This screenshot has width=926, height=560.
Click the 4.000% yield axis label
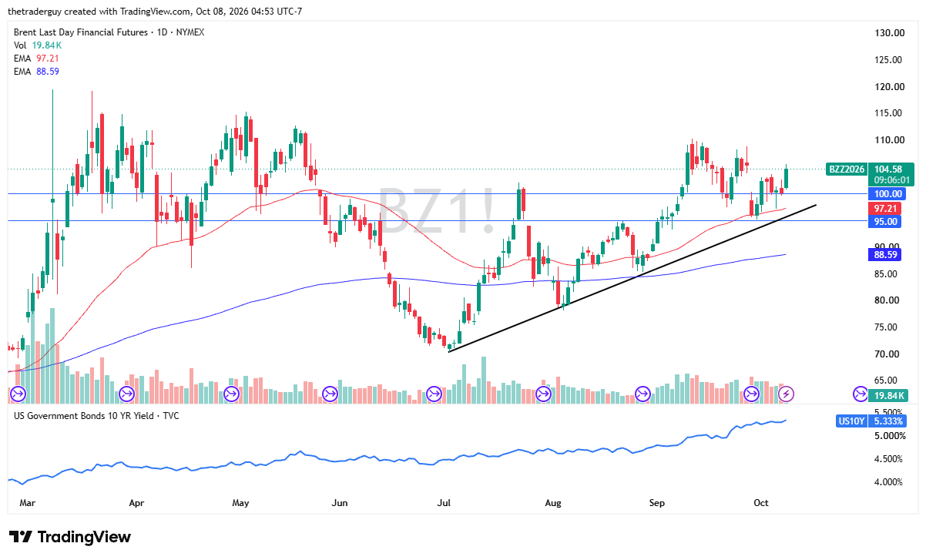coord(888,482)
